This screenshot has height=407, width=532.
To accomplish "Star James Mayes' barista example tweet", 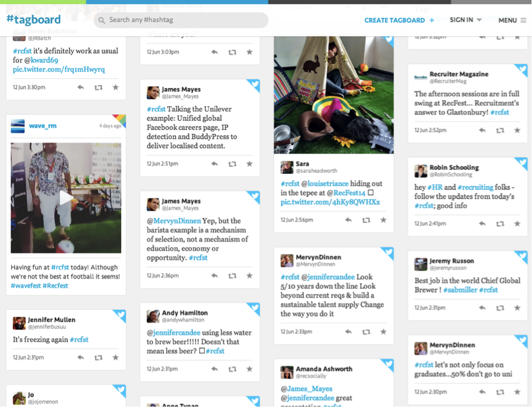I will point(249,275).
